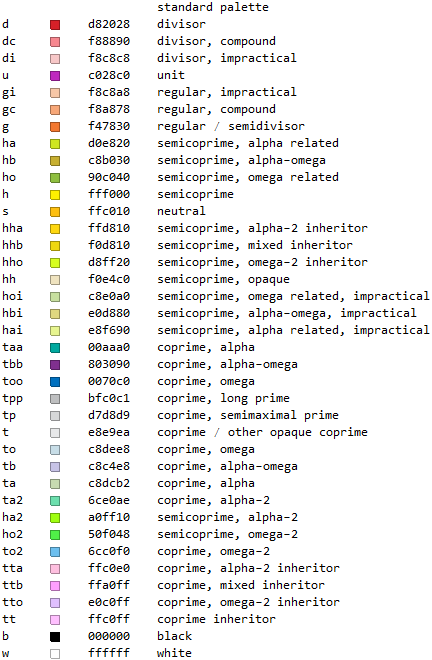The image size is (432, 660).
Task: Click the hex code d82028
Action: point(109,24)
